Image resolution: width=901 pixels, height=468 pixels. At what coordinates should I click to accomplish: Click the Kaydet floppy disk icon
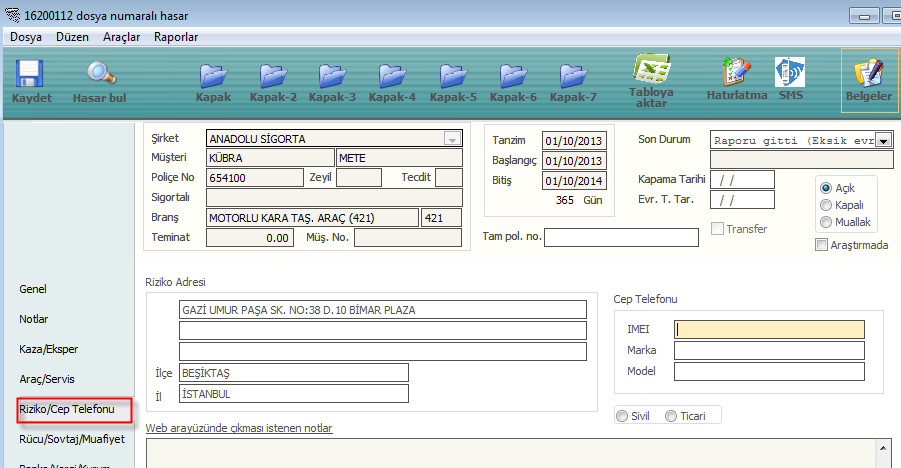coord(31,76)
